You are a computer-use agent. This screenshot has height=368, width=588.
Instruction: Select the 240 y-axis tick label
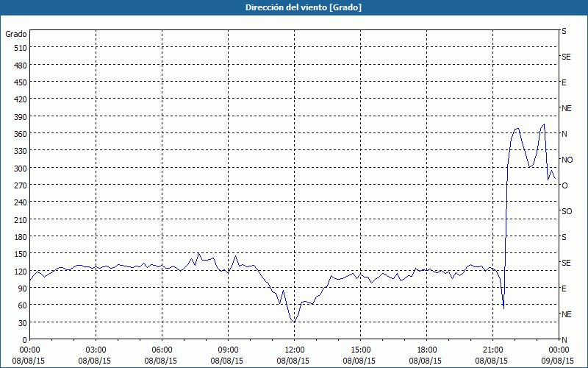click(21, 203)
